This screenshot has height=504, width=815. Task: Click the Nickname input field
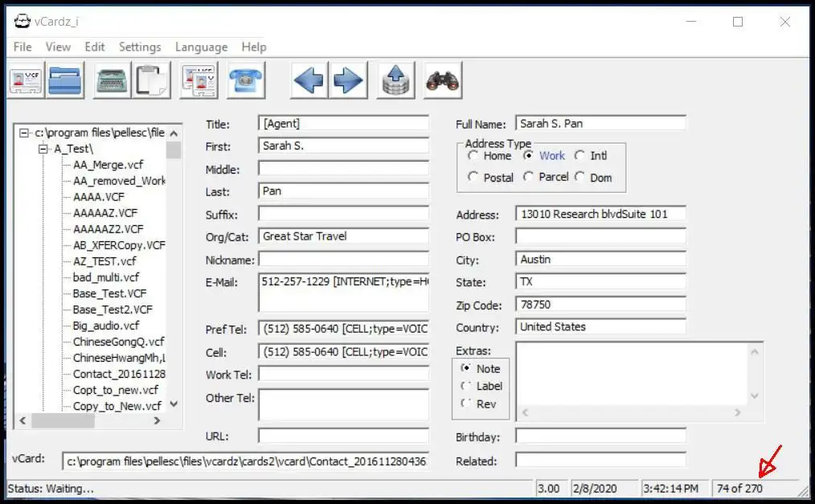click(x=343, y=260)
